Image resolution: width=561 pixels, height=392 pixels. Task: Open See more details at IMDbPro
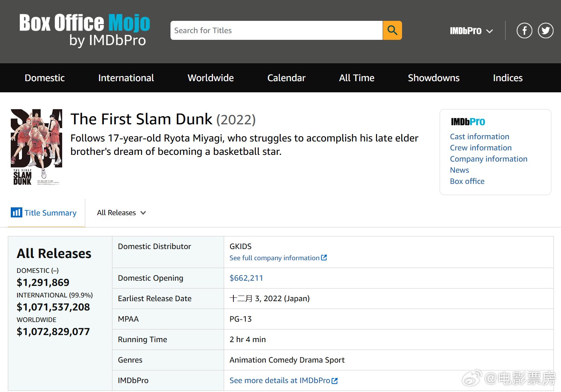(x=280, y=380)
